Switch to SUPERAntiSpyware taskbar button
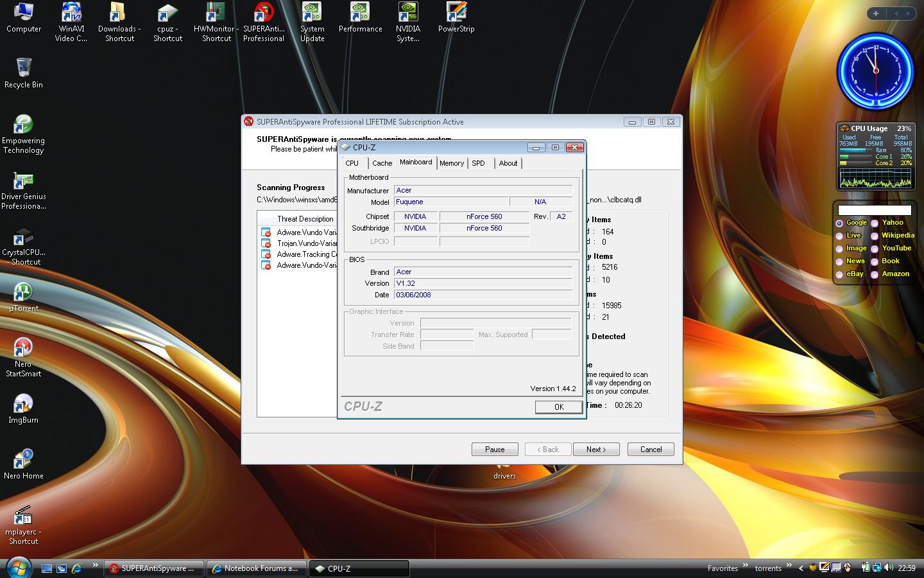 [154, 568]
